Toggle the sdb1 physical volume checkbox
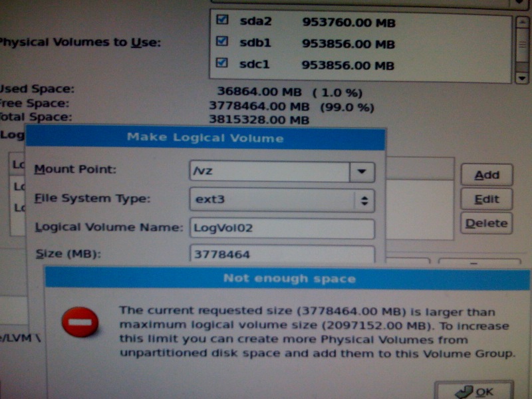Image resolution: width=532 pixels, height=399 pixels. 223,43
